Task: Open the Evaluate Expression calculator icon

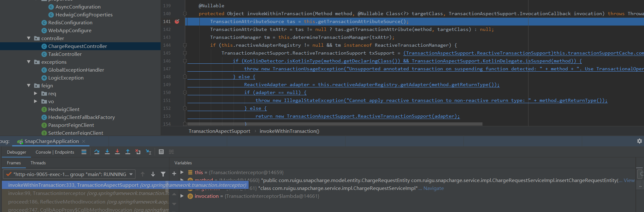Action: [161, 152]
